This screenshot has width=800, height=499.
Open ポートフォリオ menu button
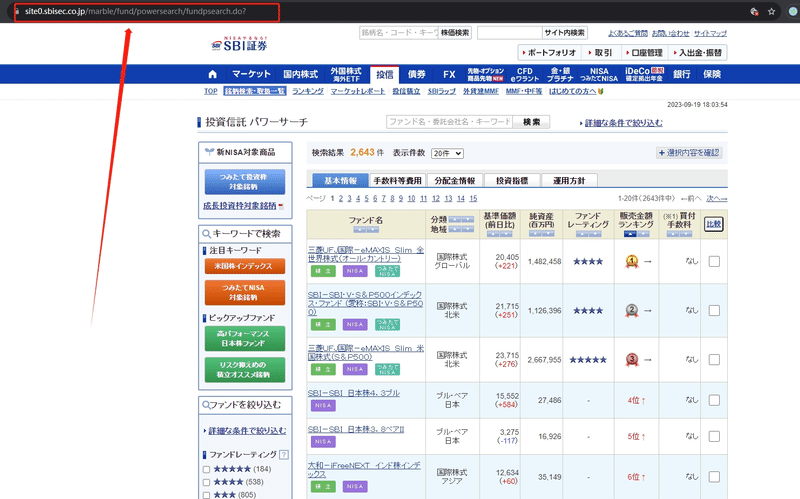[x=549, y=53]
